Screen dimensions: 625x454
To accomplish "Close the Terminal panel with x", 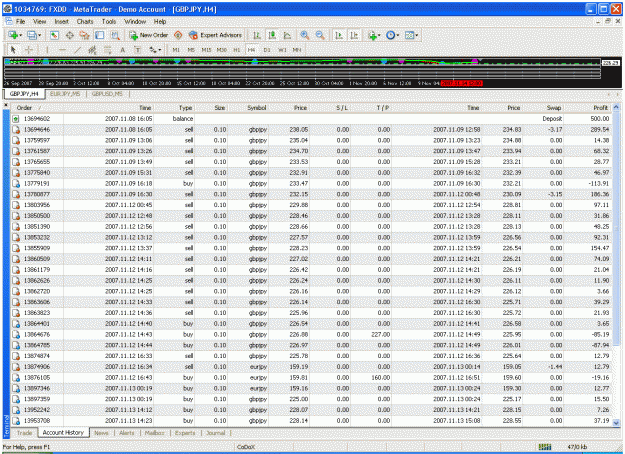I will pos(6,105).
